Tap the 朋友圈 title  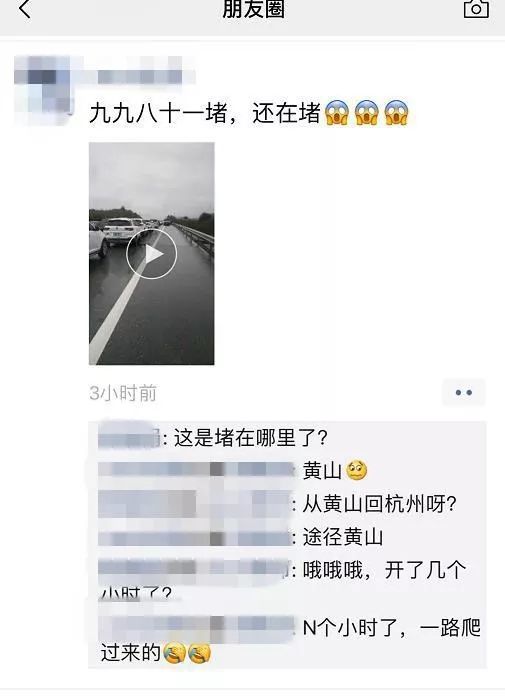[x=253, y=9]
